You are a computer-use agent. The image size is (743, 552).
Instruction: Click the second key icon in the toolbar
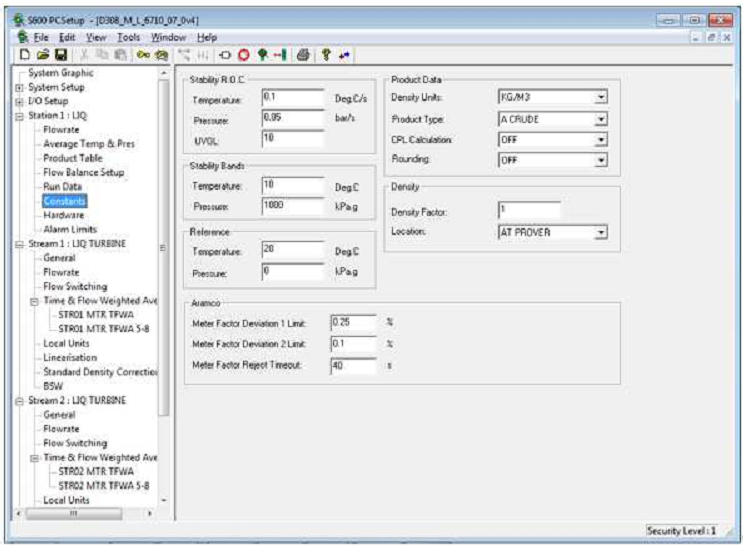(162, 55)
